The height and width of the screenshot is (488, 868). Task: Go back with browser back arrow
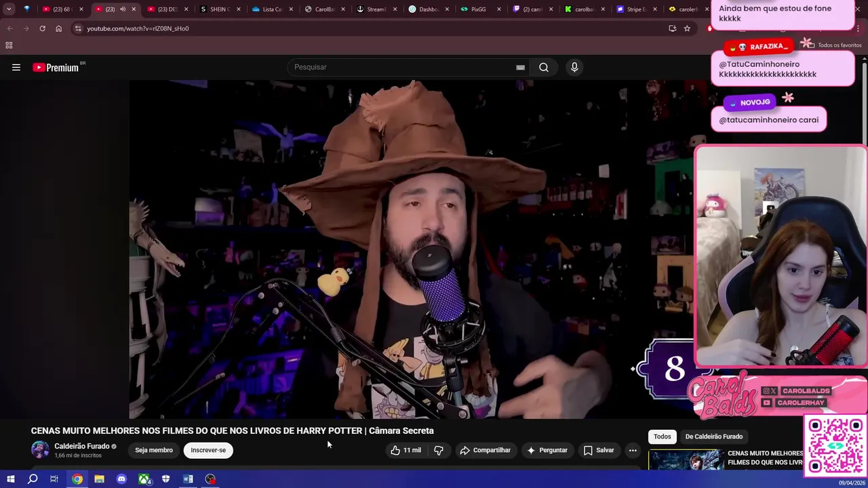click(x=9, y=28)
